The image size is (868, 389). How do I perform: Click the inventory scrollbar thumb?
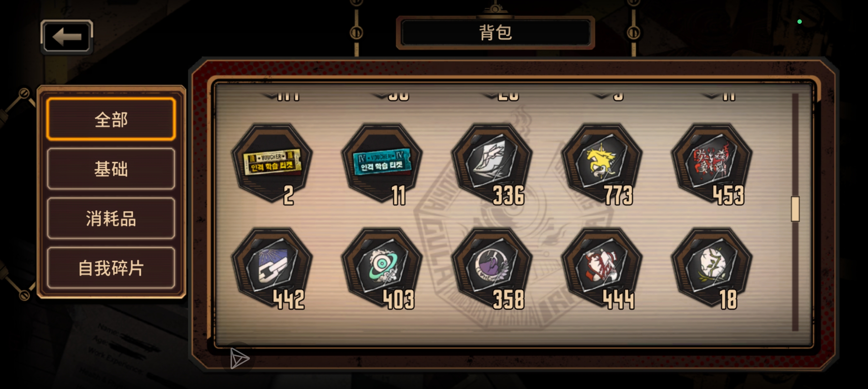click(x=795, y=209)
